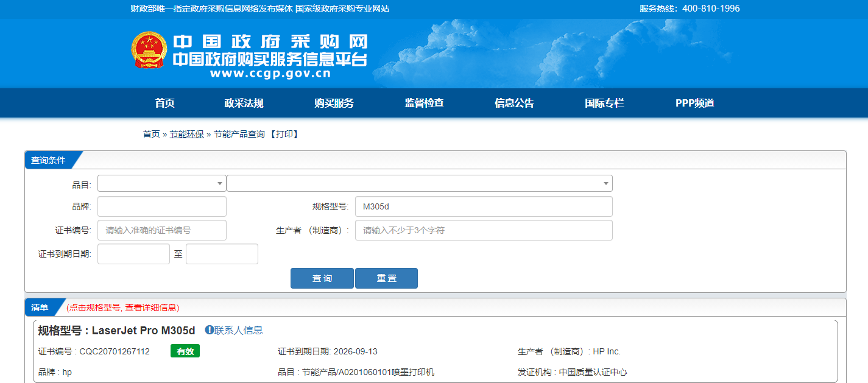Focus the 品牌 input field
The width and height of the screenshot is (868, 383).
pyautogui.click(x=161, y=206)
